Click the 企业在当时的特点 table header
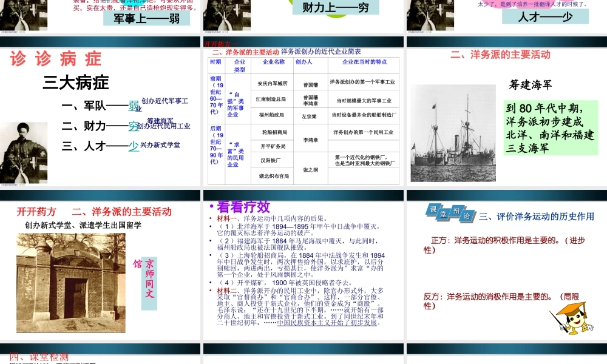The height and width of the screenshot is (364, 607). pos(364,62)
